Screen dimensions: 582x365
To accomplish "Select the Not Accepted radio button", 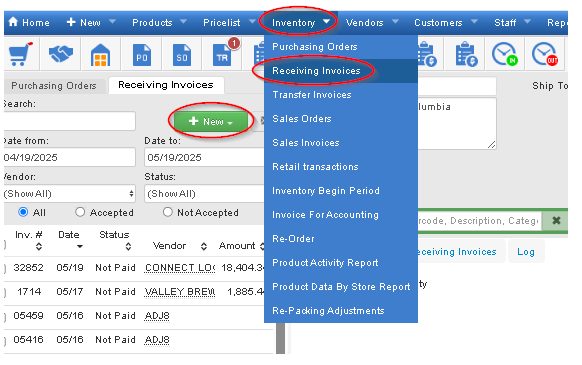I will 168,212.
